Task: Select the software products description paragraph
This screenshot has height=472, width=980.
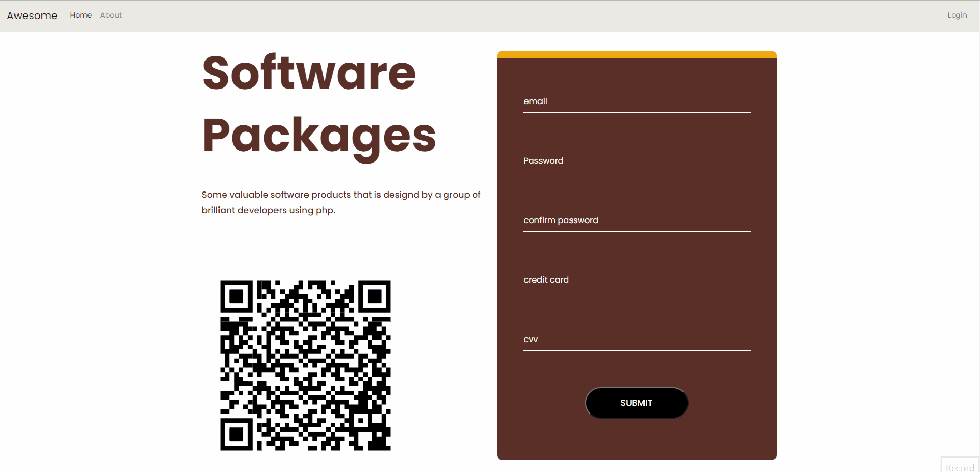Action: [341, 202]
